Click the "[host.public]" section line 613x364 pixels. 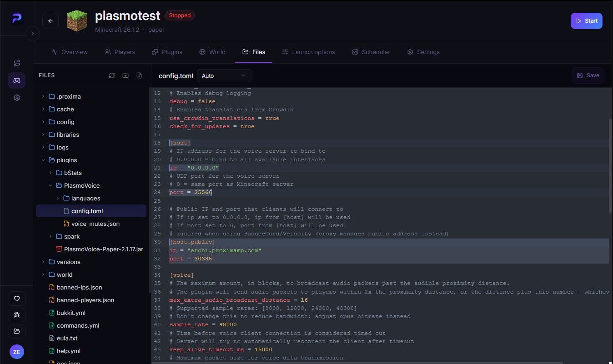[x=192, y=242]
